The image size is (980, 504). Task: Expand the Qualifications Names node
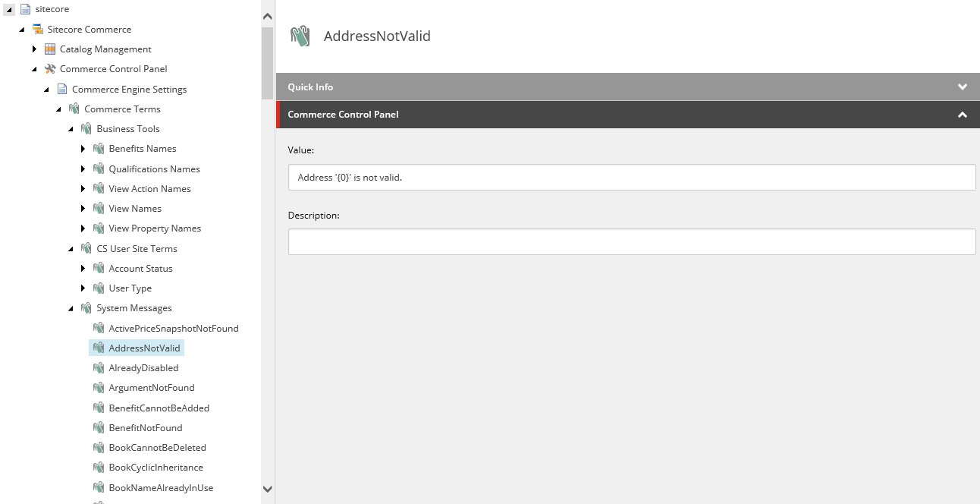pos(83,169)
